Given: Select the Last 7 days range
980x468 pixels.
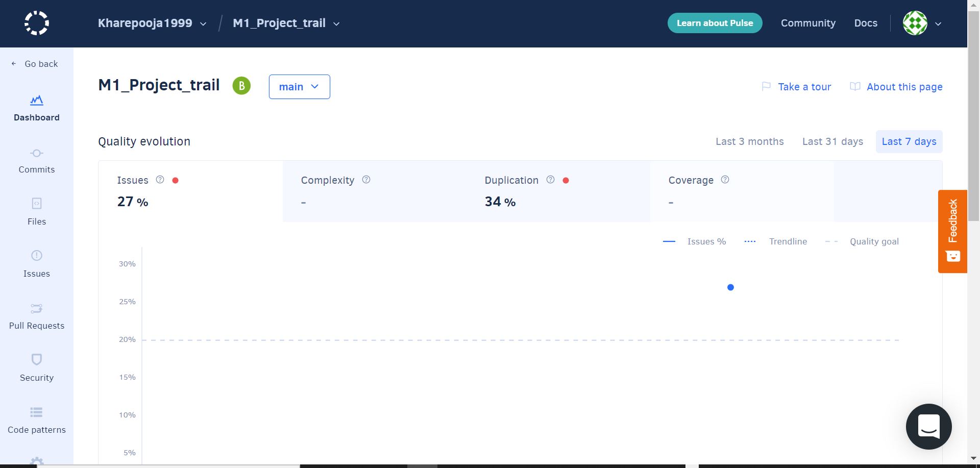Looking at the screenshot, I should tap(909, 141).
